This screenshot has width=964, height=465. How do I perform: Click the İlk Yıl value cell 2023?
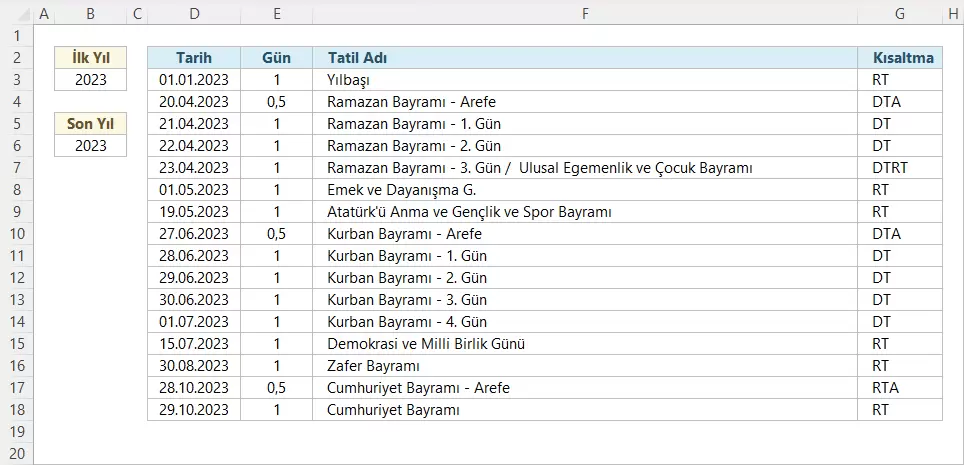91,80
